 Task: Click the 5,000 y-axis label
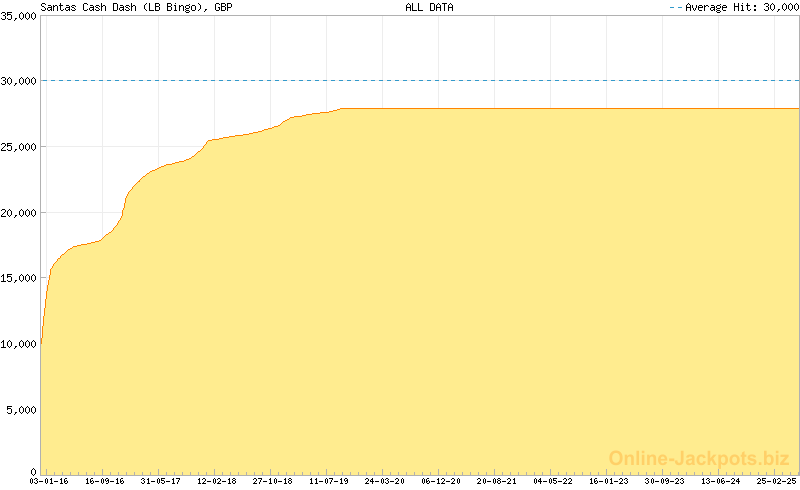pos(21,409)
